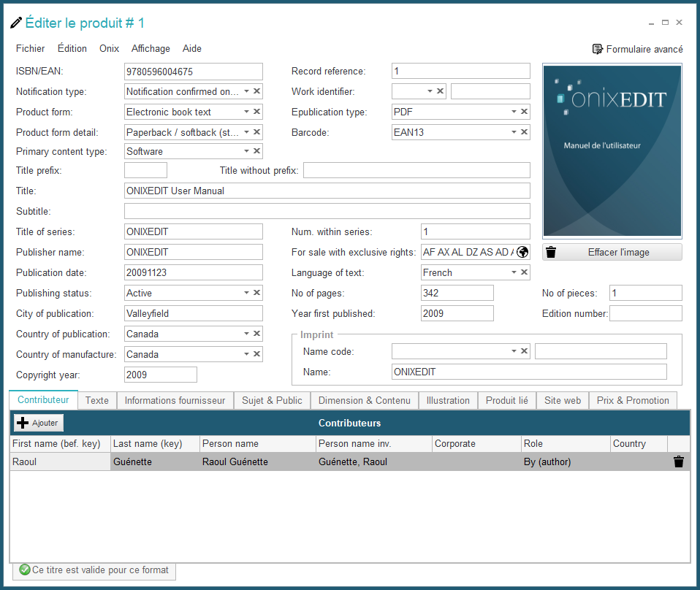The height and width of the screenshot is (590, 700).
Task: Click into the Subtitle input field
Action: (x=327, y=211)
